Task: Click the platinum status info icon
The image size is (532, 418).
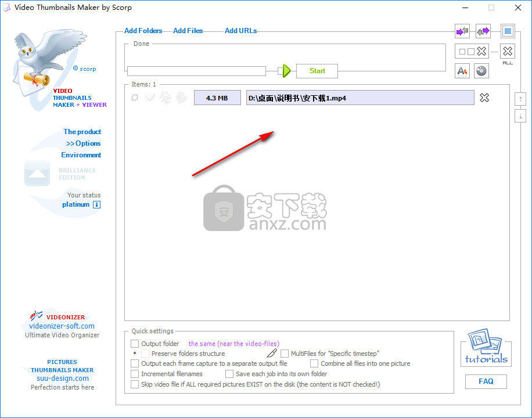Action: (x=96, y=204)
